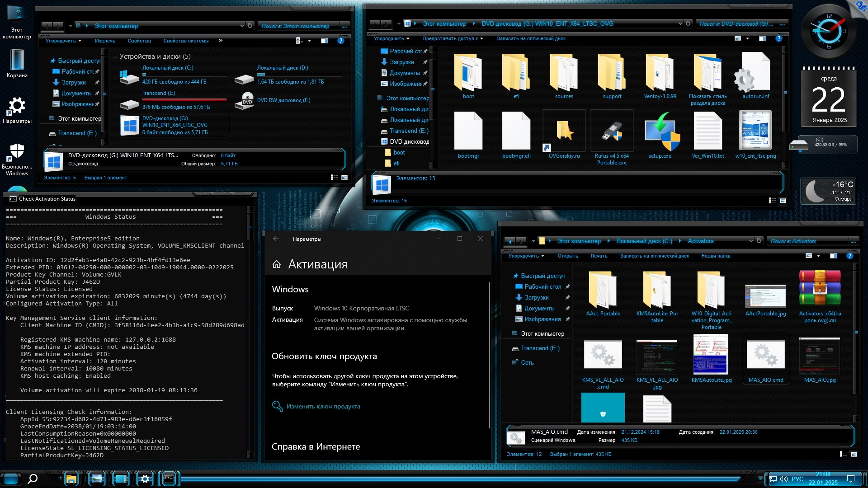This screenshot has width=868, height=488.
Task: Click Свойства системы in toolbar
Action: 186,41
